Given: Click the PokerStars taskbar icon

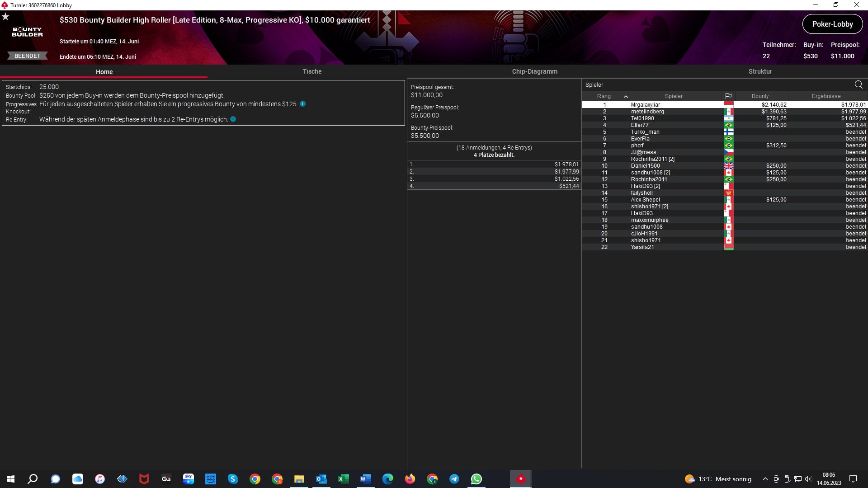Looking at the screenshot, I should pos(520,479).
